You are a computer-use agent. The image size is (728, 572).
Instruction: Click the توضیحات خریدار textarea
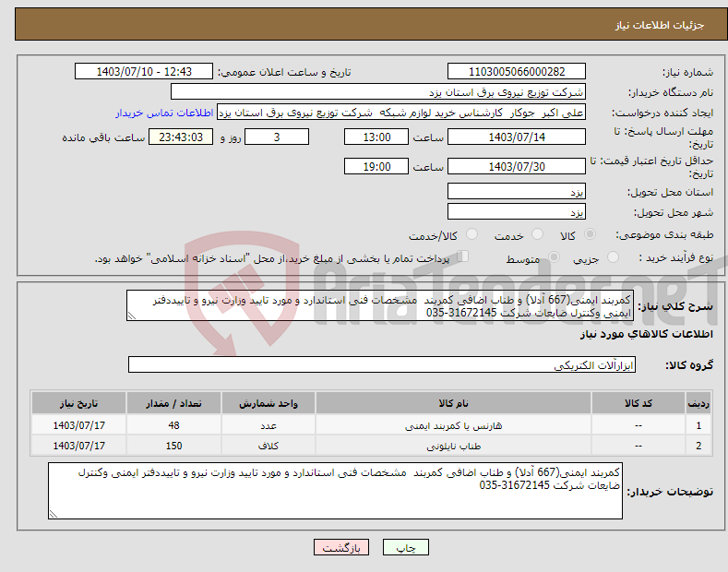(335, 491)
